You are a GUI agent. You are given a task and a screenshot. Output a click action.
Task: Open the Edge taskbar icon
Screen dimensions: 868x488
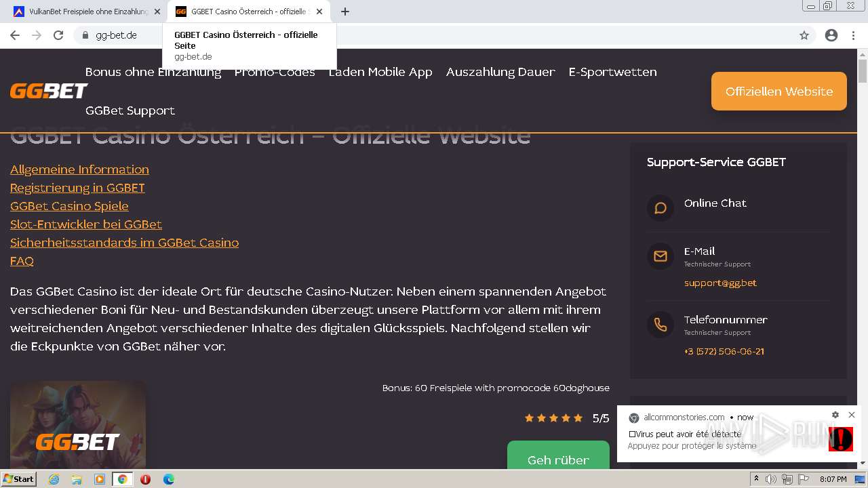(x=168, y=479)
